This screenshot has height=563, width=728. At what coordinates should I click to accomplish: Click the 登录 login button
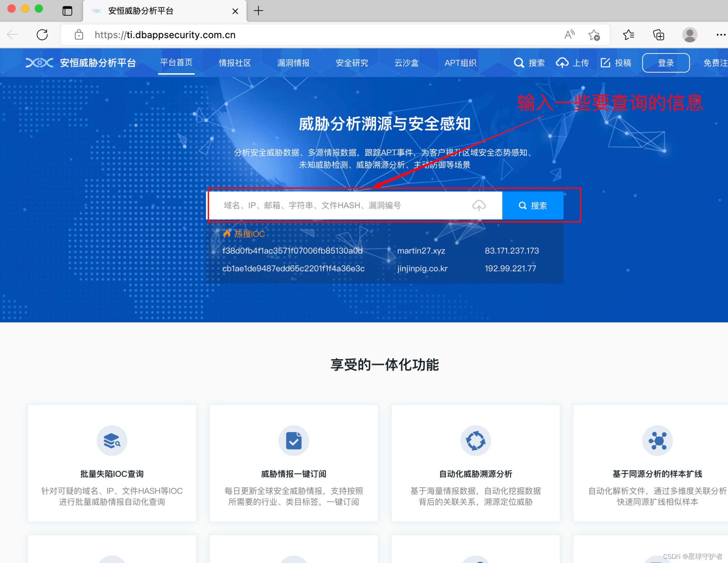point(666,63)
